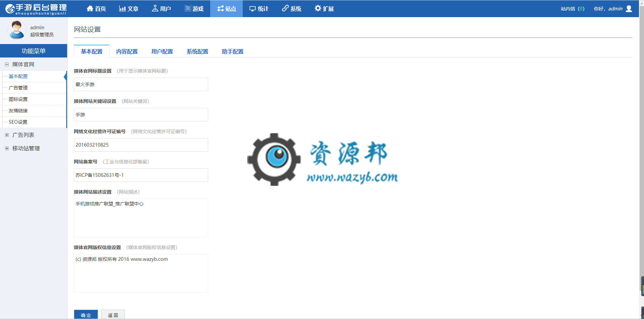Viewport: 644px width, 319px height.
Task: Switch to the 系统配置 tab
Action: pyautogui.click(x=197, y=51)
